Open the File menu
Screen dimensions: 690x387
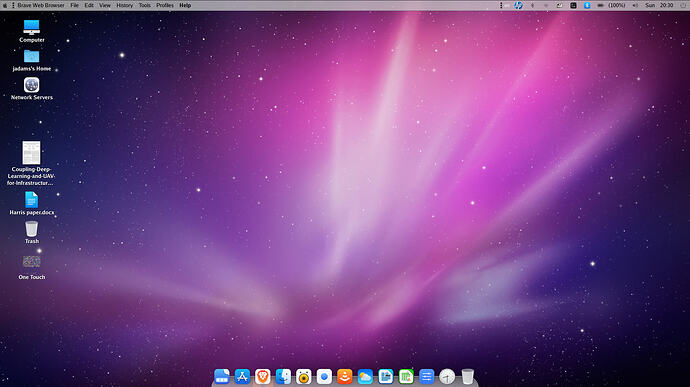coord(75,5)
